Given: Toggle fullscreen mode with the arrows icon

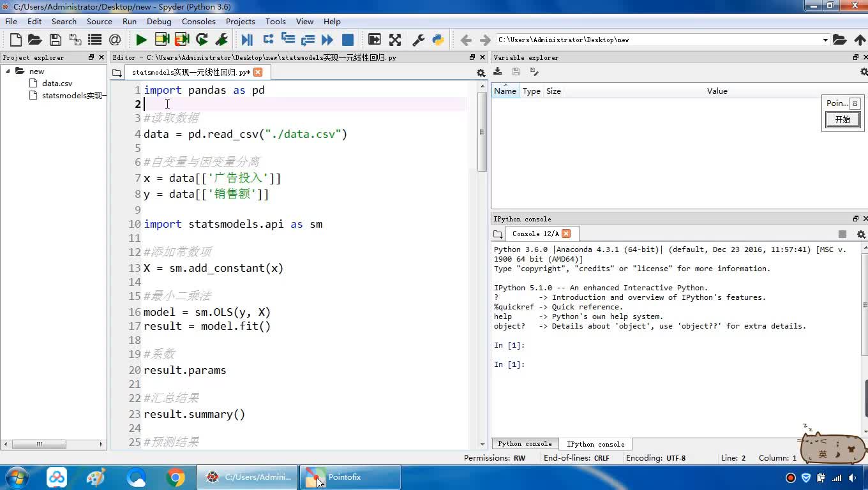Looking at the screenshot, I should (x=395, y=40).
